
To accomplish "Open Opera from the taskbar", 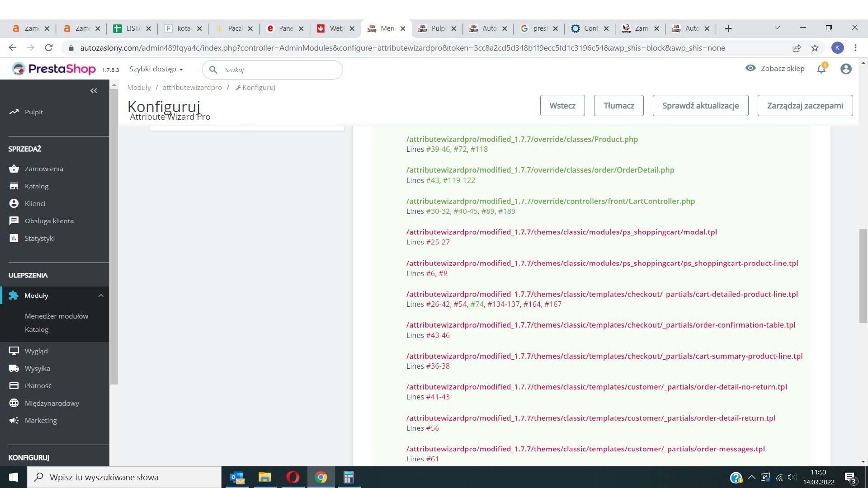I will 292,477.
